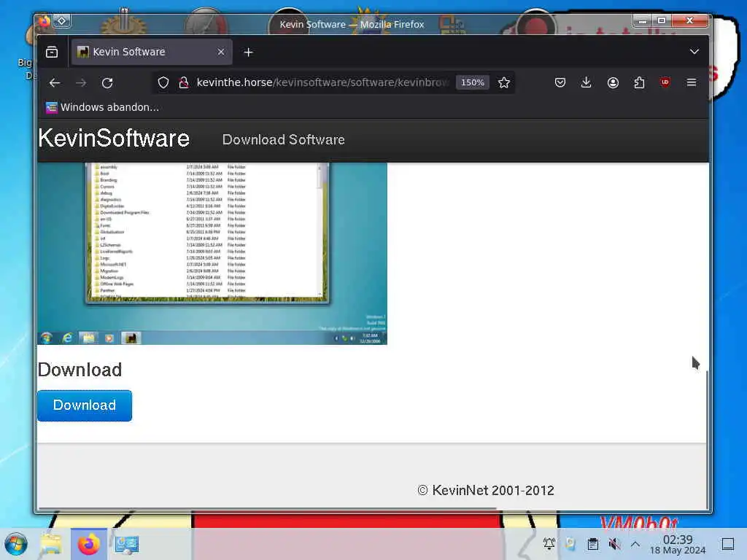Expand hidden system tray icons
The height and width of the screenshot is (560, 747).
pyautogui.click(x=635, y=544)
